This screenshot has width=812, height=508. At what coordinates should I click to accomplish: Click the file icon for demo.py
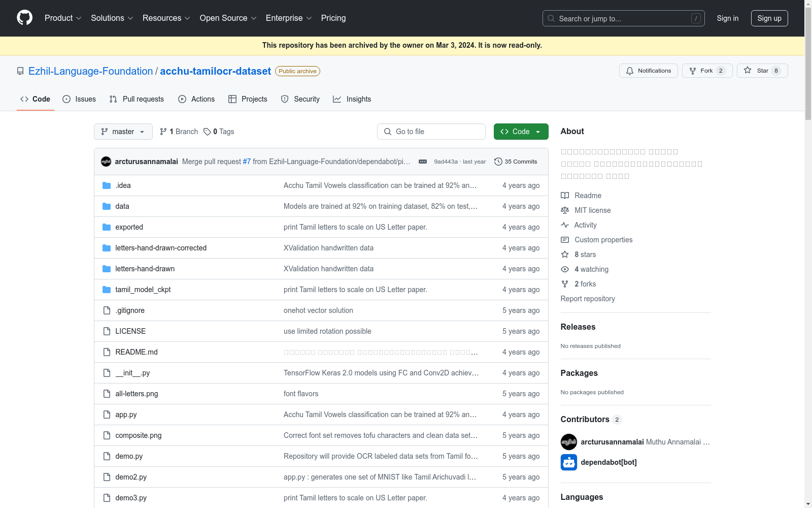(x=107, y=456)
